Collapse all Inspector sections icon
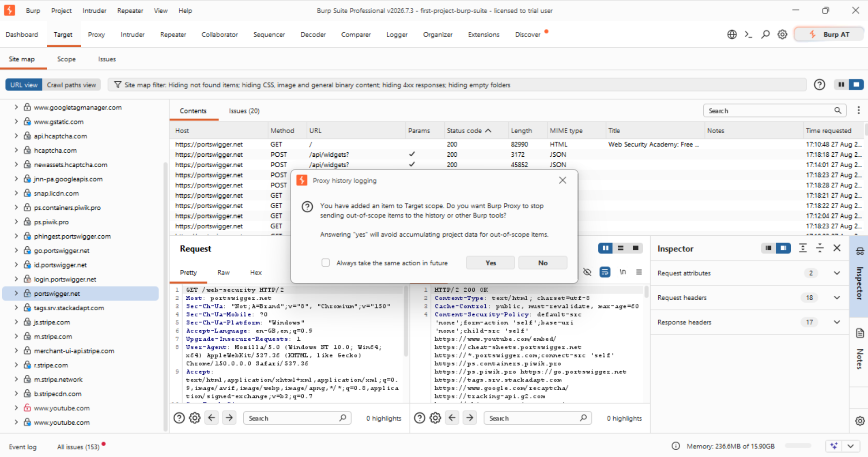868x457 pixels. (819, 248)
